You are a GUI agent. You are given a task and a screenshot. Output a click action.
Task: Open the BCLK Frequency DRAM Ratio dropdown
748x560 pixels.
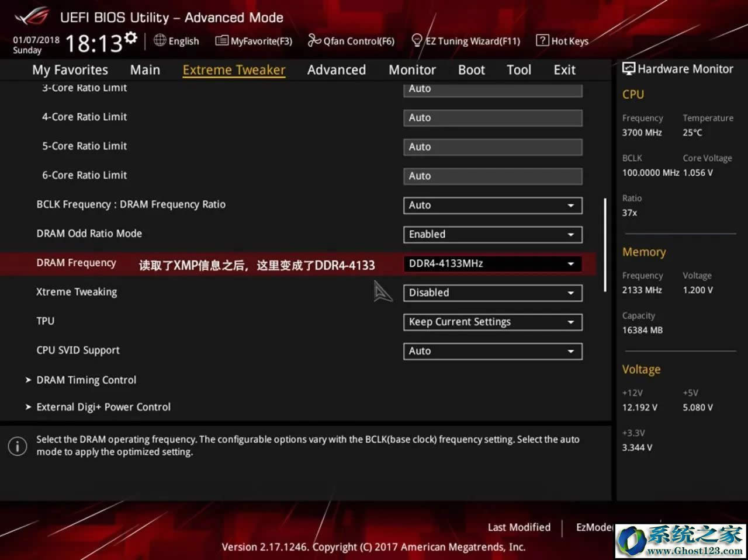492,205
